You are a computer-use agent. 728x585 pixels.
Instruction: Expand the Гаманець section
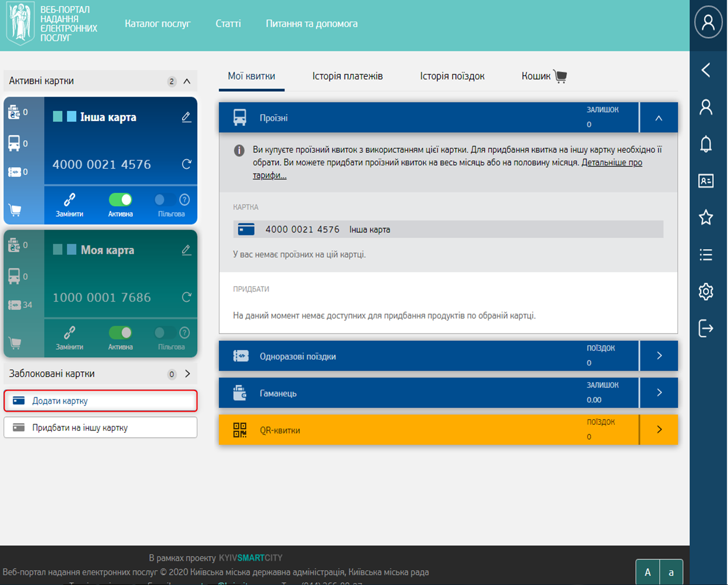659,393
